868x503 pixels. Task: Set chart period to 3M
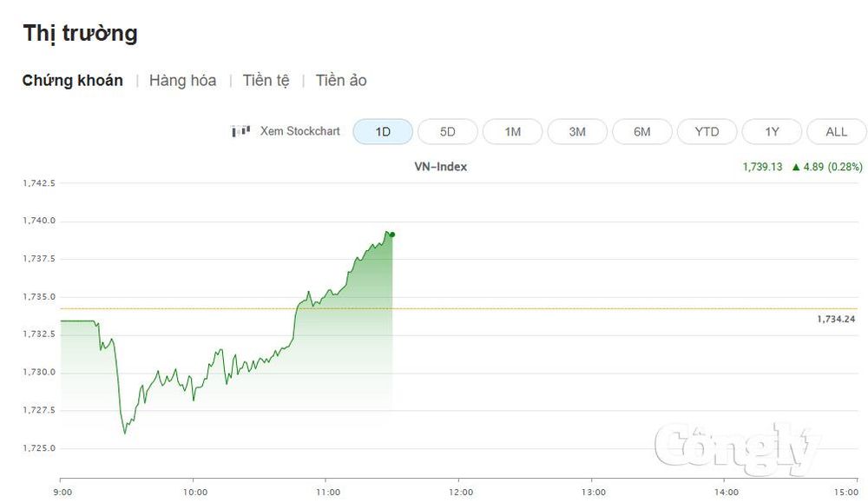click(577, 132)
